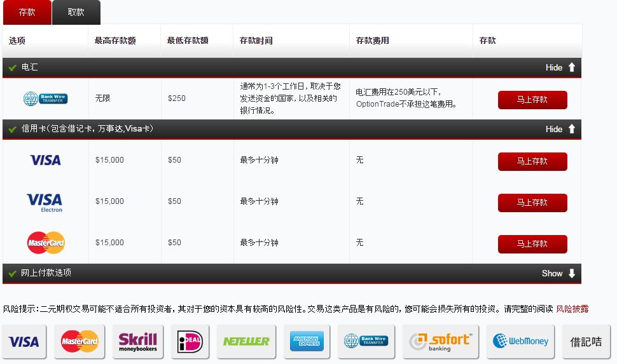This screenshot has height=364, width=617.
Task: Click the $250 minimum deposit cell
Action: [x=177, y=98]
